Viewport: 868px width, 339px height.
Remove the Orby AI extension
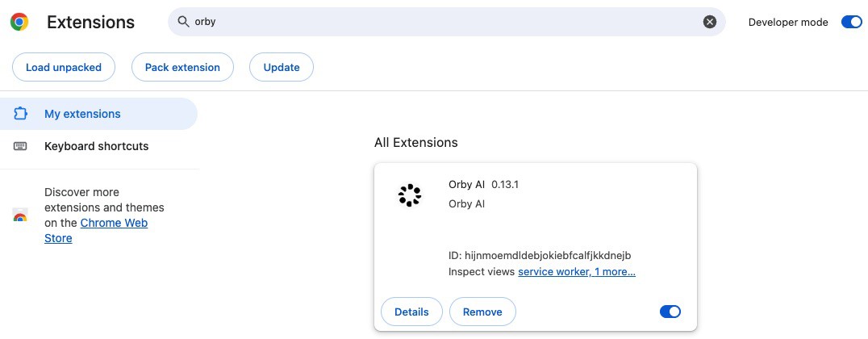[482, 312]
